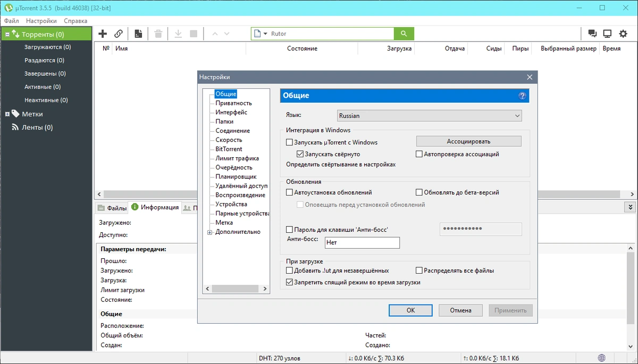638x364 pixels.
Task: Select Завершены (0) in sidebar
Action: [x=45, y=74]
